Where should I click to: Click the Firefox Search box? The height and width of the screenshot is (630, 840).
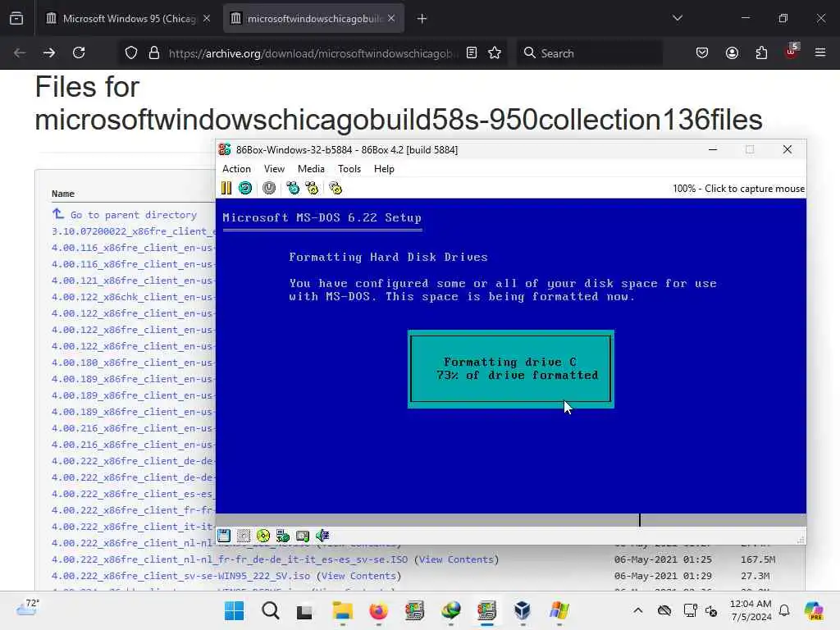[x=589, y=53]
